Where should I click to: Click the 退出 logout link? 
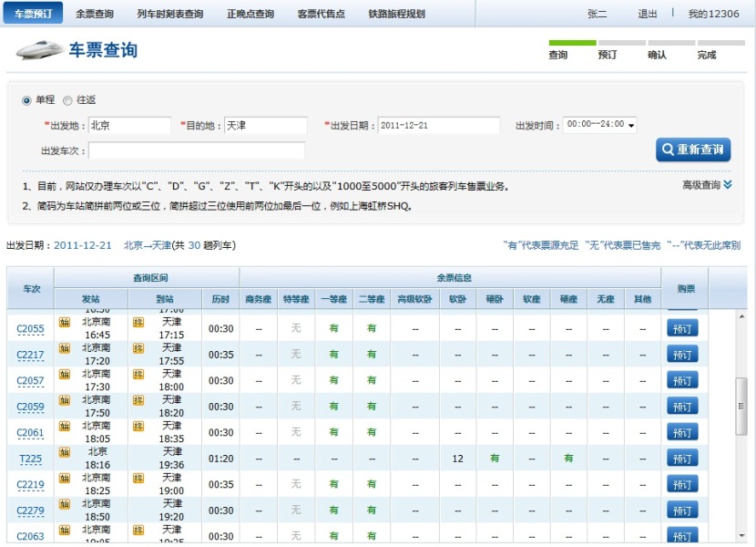tap(647, 14)
